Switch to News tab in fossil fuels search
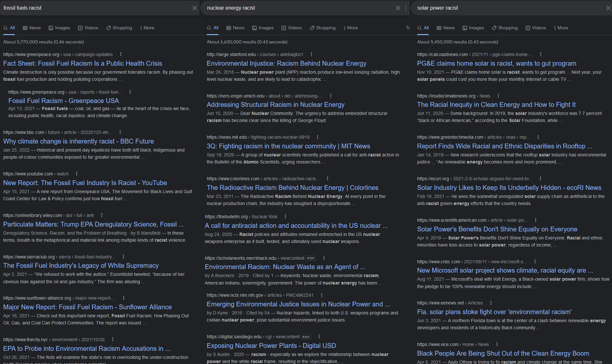 click(32, 28)
